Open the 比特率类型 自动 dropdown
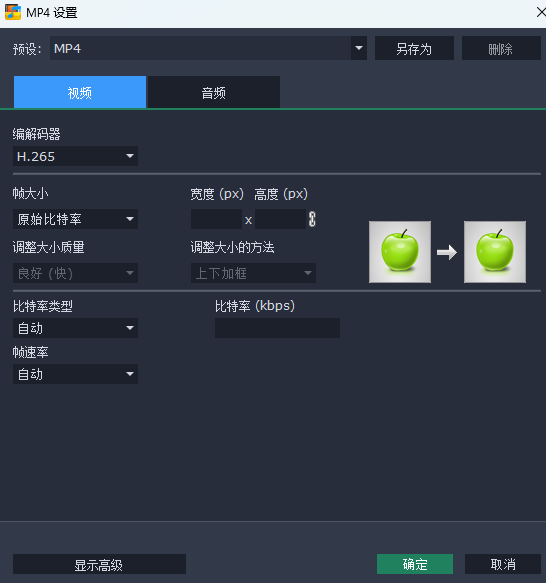 tap(76, 328)
